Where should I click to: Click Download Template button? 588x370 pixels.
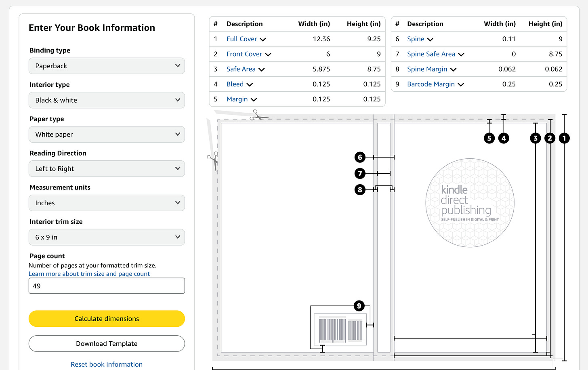coord(107,344)
